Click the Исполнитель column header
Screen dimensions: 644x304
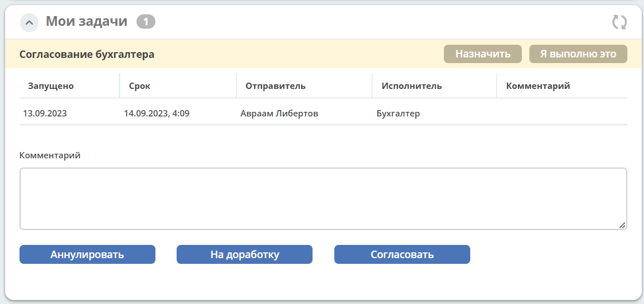tap(412, 86)
